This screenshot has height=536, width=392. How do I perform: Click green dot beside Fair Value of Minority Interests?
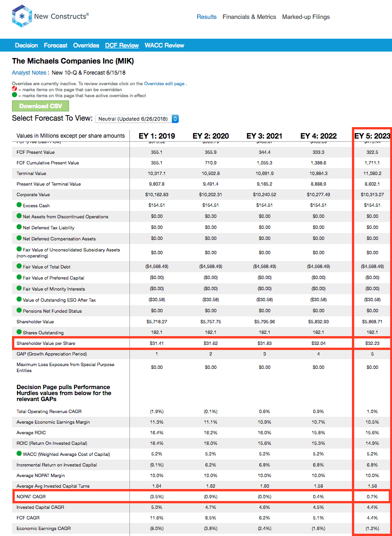19,289
